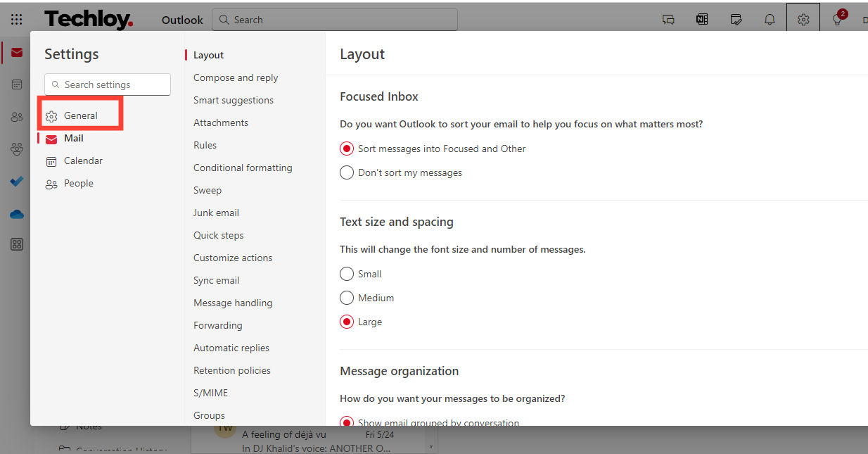Select Layout in mail settings

click(x=208, y=55)
